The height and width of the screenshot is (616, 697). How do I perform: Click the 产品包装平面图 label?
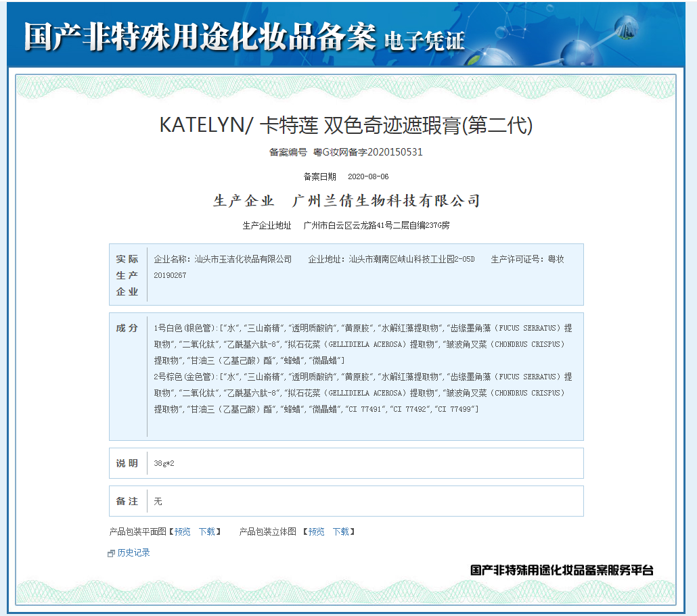[138, 531]
